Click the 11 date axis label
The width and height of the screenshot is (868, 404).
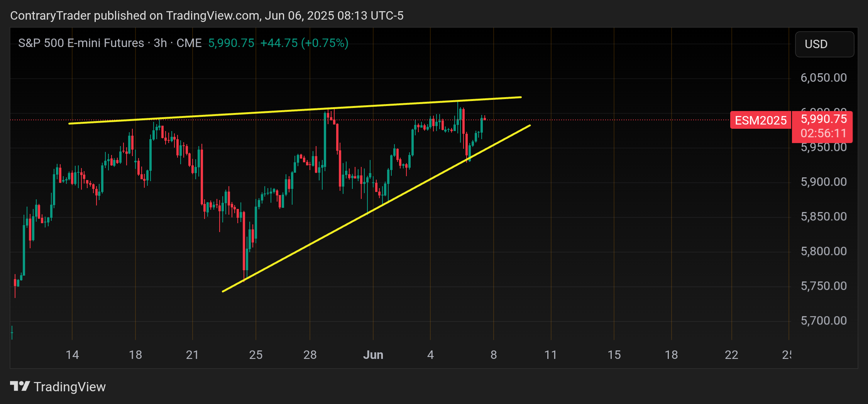click(x=551, y=355)
